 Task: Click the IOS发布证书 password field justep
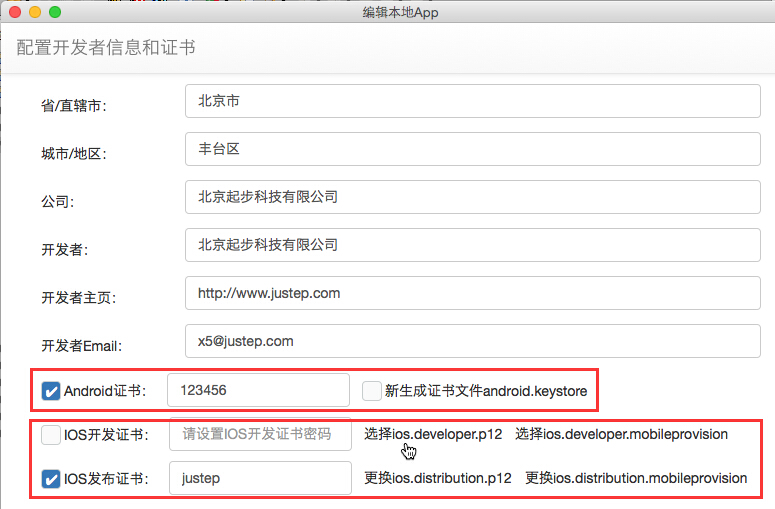tap(260, 478)
